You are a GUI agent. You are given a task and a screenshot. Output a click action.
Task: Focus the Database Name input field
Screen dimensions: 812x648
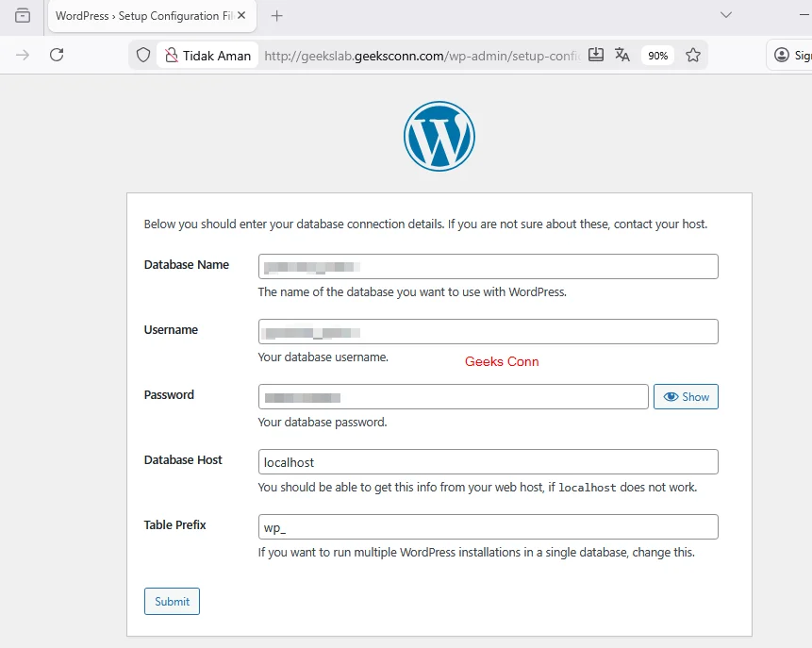click(x=488, y=266)
